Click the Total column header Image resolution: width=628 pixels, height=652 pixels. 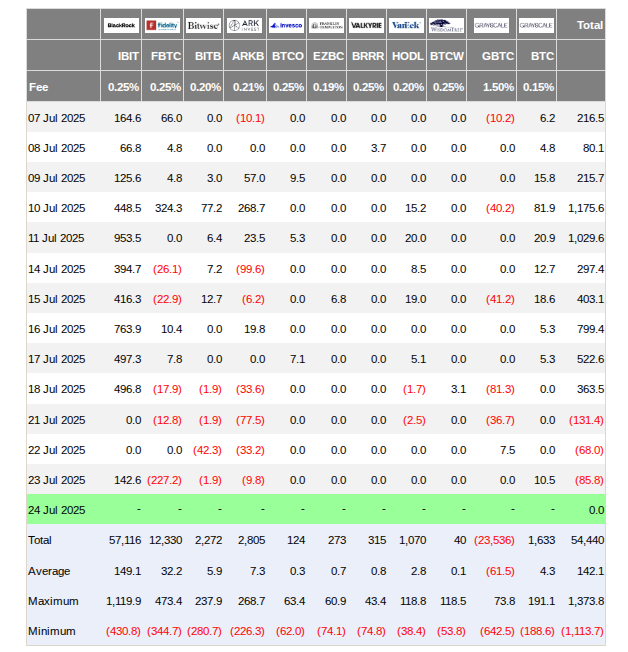(x=589, y=25)
